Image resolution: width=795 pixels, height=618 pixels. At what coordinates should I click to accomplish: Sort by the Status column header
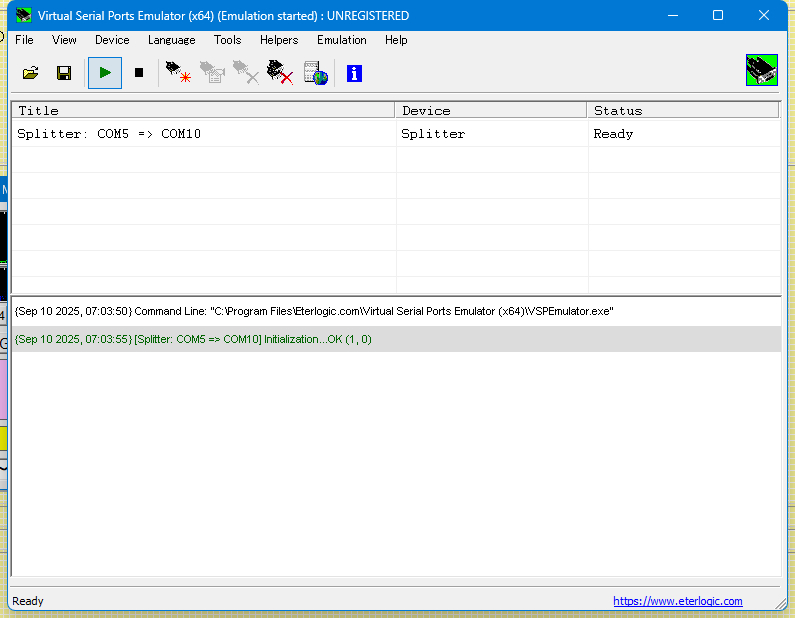click(x=683, y=111)
